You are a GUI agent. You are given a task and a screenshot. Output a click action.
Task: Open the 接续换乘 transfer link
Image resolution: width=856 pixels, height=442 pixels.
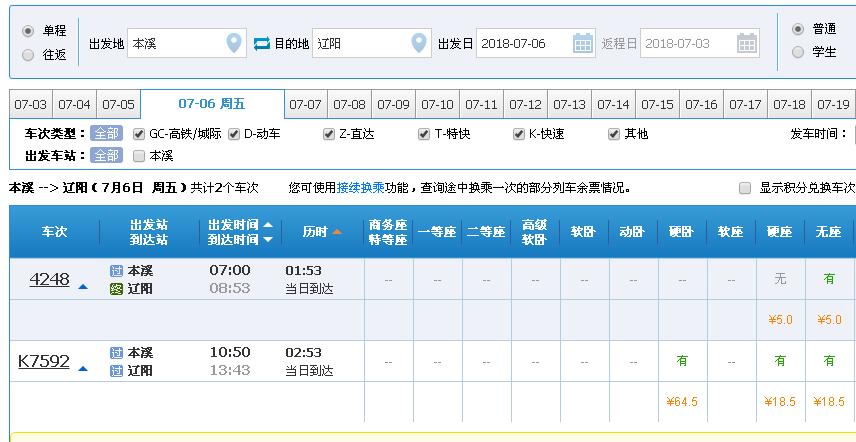pyautogui.click(x=360, y=188)
